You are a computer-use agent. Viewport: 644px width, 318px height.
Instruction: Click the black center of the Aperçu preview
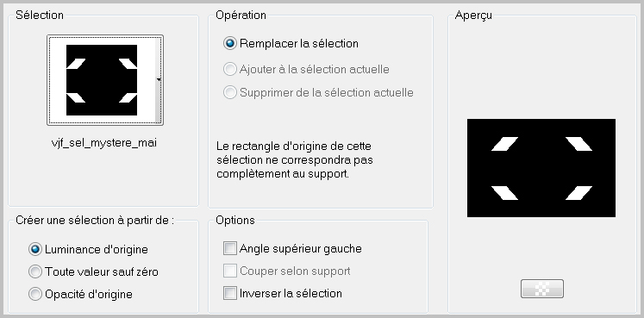[541, 168]
